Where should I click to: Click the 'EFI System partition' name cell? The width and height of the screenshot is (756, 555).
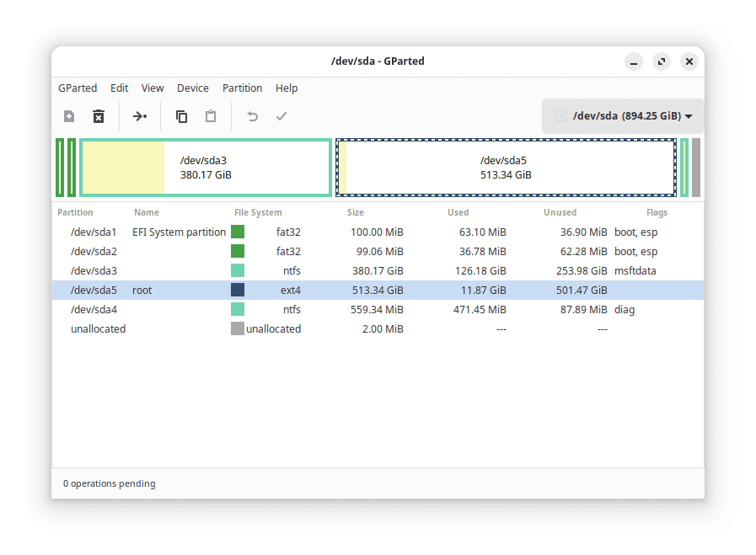179,232
